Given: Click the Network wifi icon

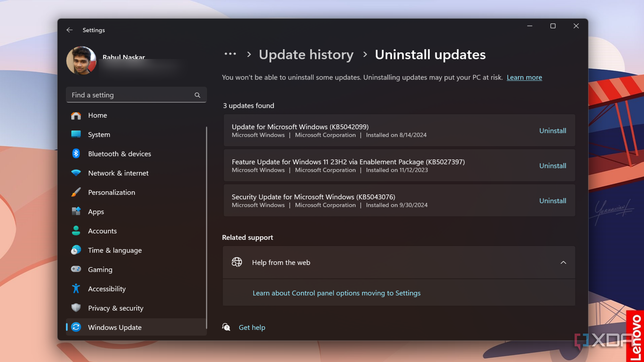Looking at the screenshot, I should (76, 173).
